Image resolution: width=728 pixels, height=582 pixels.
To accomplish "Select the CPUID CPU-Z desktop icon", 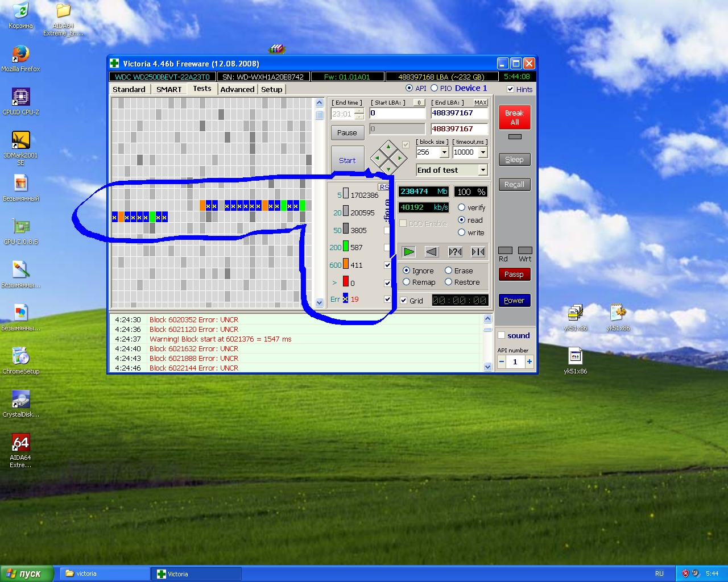I will pyautogui.click(x=20, y=102).
